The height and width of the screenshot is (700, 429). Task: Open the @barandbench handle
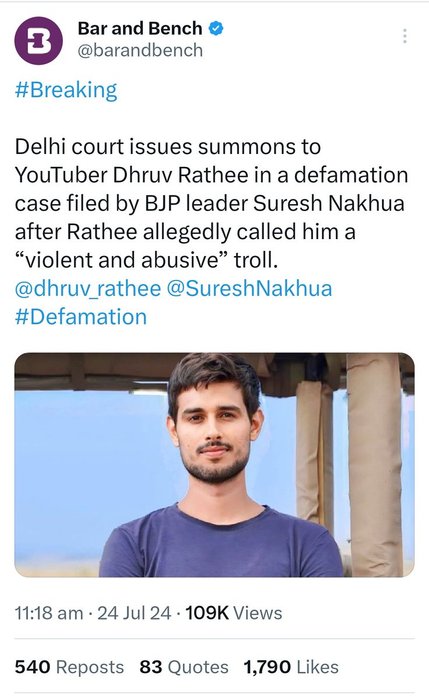pos(140,50)
